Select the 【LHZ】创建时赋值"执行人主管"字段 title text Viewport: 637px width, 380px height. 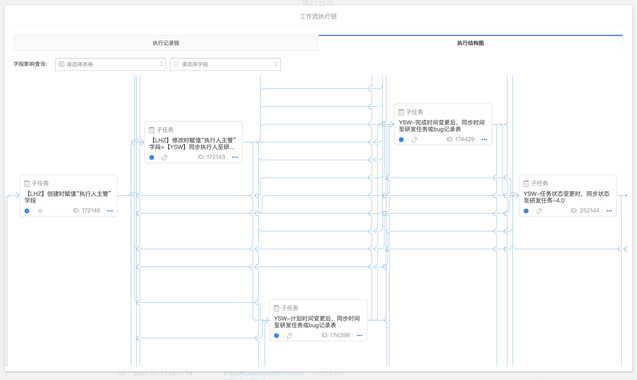[x=68, y=197]
